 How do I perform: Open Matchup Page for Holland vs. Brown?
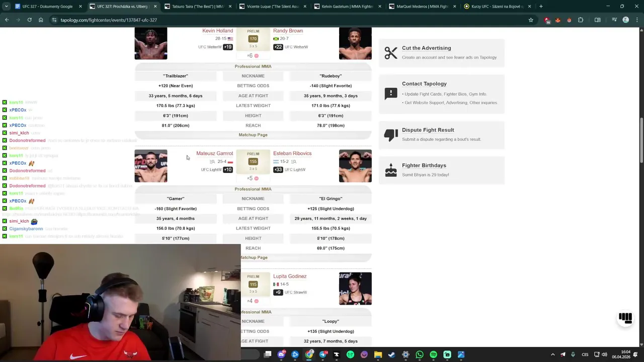pyautogui.click(x=253, y=135)
